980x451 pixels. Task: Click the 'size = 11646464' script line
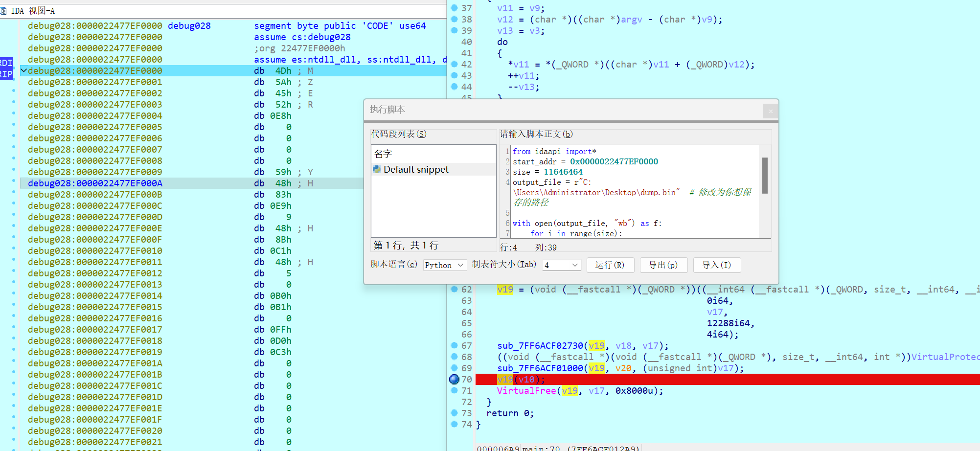[547, 172]
